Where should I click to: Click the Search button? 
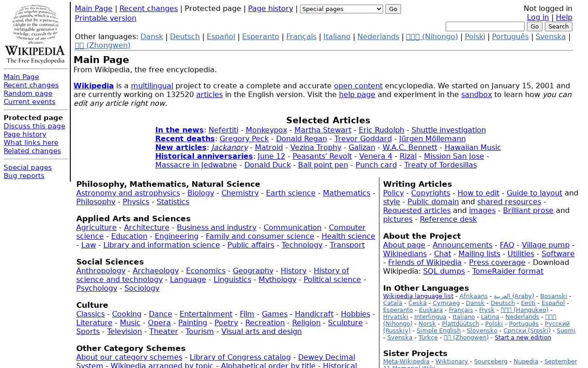click(559, 26)
